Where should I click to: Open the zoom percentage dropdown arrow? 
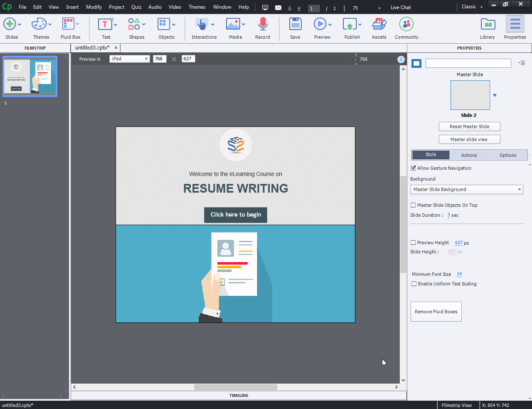(x=379, y=8)
